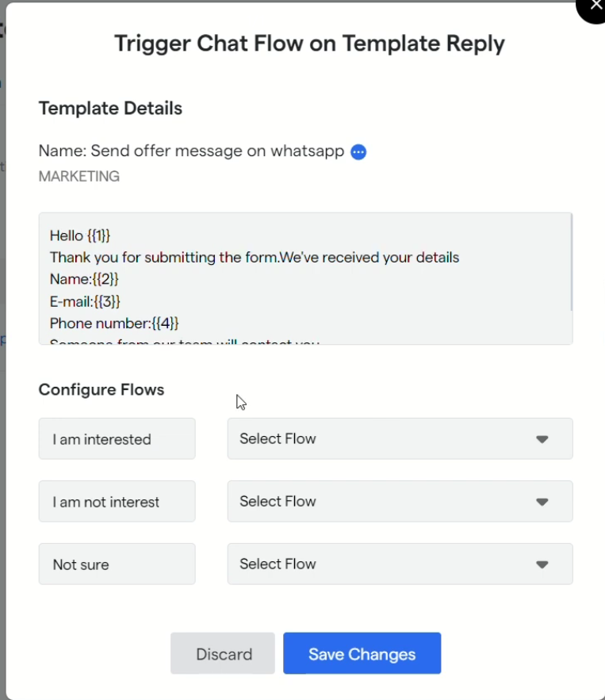The height and width of the screenshot is (700, 605).
Task: Click the "Thank you for submitting" template line
Action: (254, 258)
